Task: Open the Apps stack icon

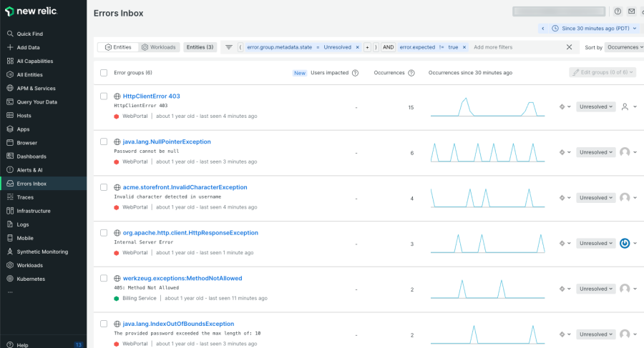Action: (10, 129)
